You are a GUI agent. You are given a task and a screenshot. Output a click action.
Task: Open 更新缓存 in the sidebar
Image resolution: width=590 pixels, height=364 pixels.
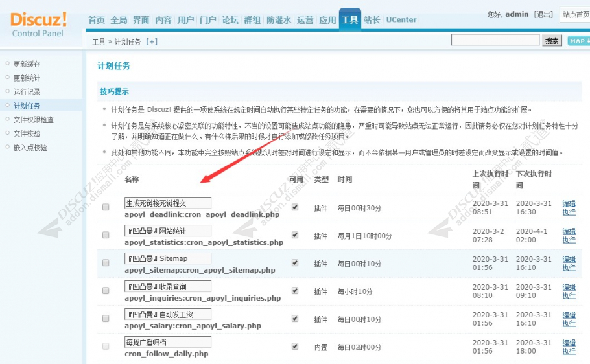(x=27, y=64)
